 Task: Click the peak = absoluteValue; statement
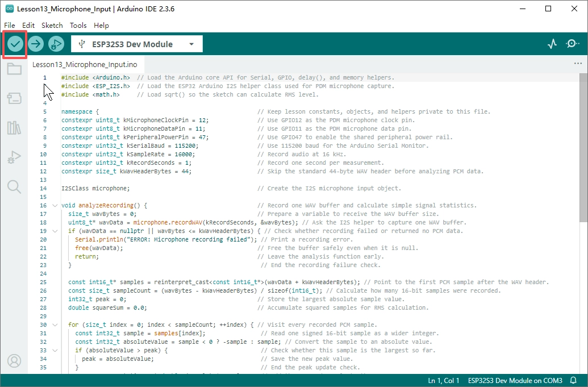tap(118, 359)
